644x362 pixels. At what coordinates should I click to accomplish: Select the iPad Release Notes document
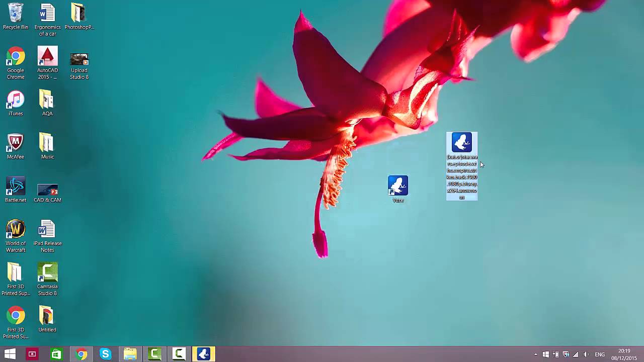[x=47, y=236]
